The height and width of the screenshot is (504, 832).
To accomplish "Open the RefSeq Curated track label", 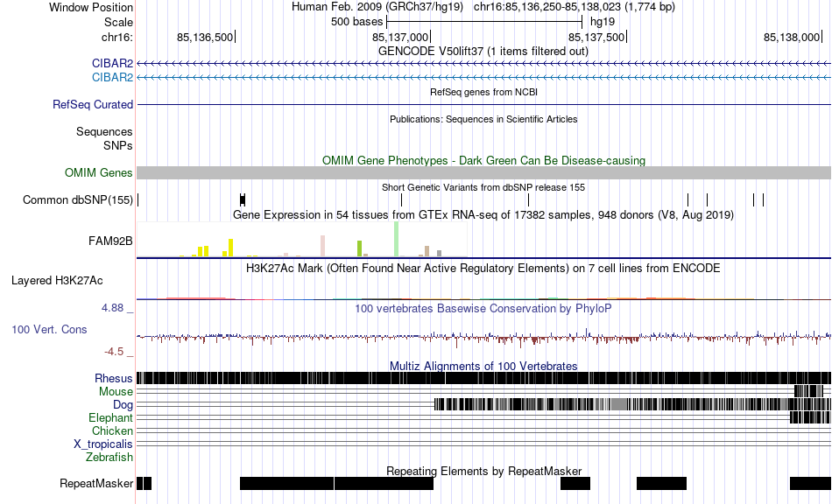I will [x=93, y=104].
